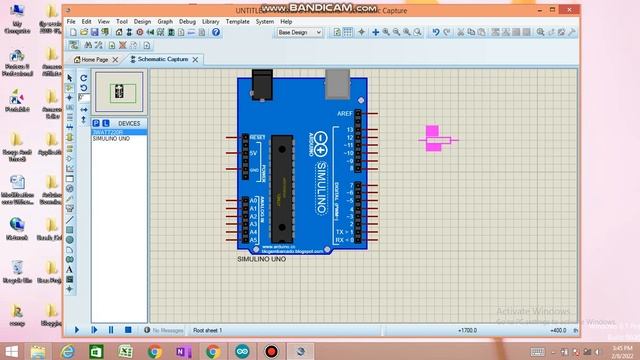Click the No Messages status indicator
The height and width of the screenshot is (360, 640).
tap(164, 330)
